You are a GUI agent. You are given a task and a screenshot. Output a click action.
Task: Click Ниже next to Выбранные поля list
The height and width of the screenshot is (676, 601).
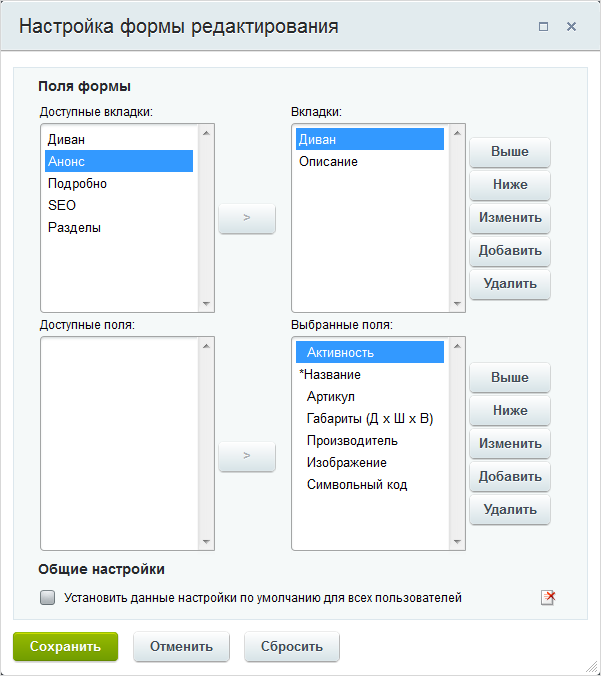tap(510, 411)
